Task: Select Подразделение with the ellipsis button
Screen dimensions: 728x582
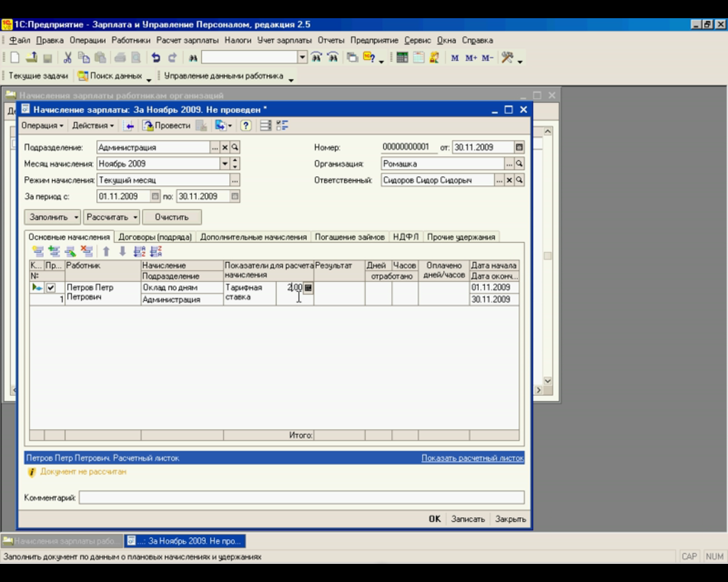Action: click(215, 147)
